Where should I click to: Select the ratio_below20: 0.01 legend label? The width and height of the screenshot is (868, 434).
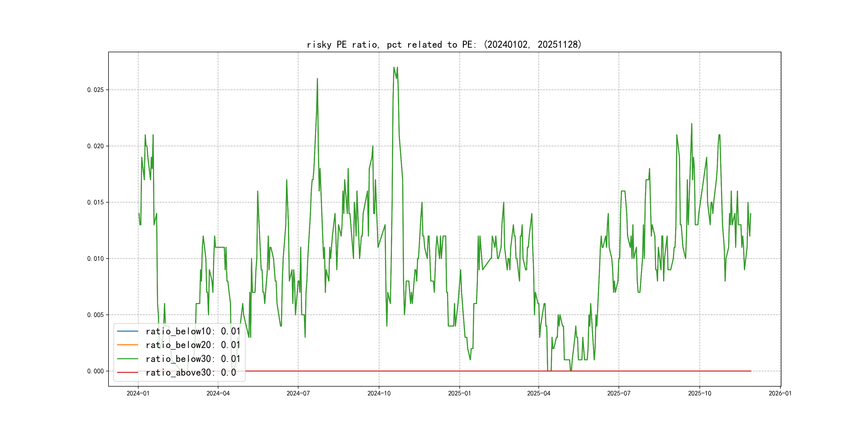click(x=193, y=345)
